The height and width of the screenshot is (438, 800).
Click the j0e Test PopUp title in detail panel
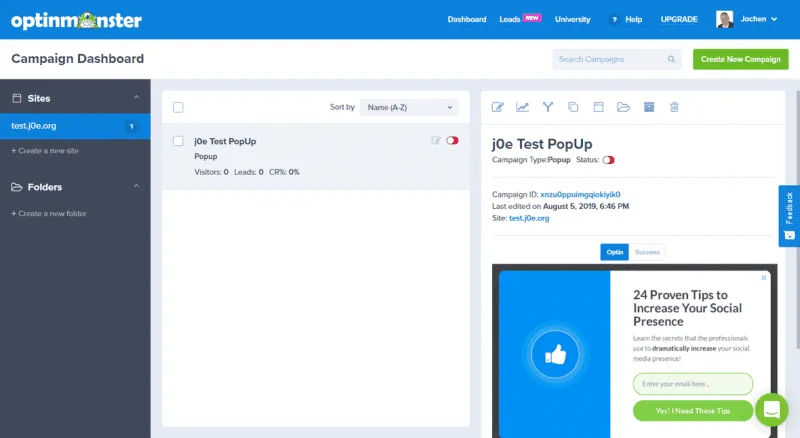click(x=542, y=144)
